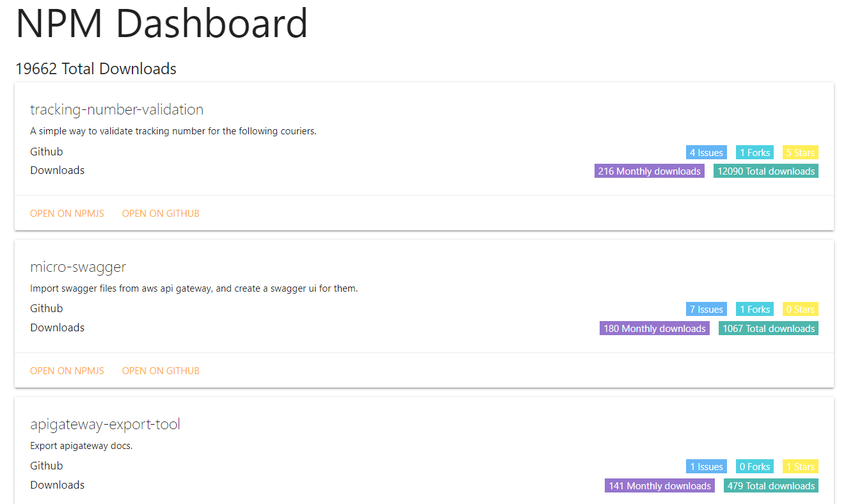This screenshot has width=855, height=504.
Task: Open micro-swagger on NPMJS
Action: [67, 370]
